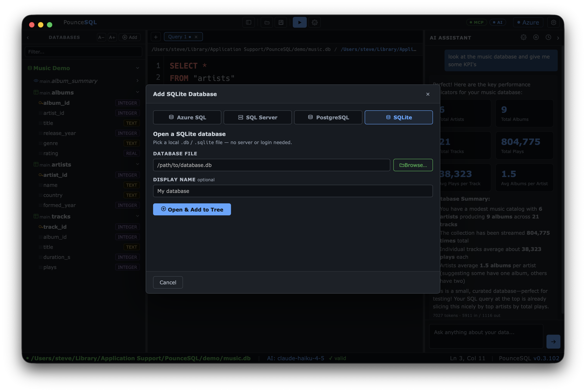
Task: Start a new AI chat with plus icon
Action: pos(536,38)
